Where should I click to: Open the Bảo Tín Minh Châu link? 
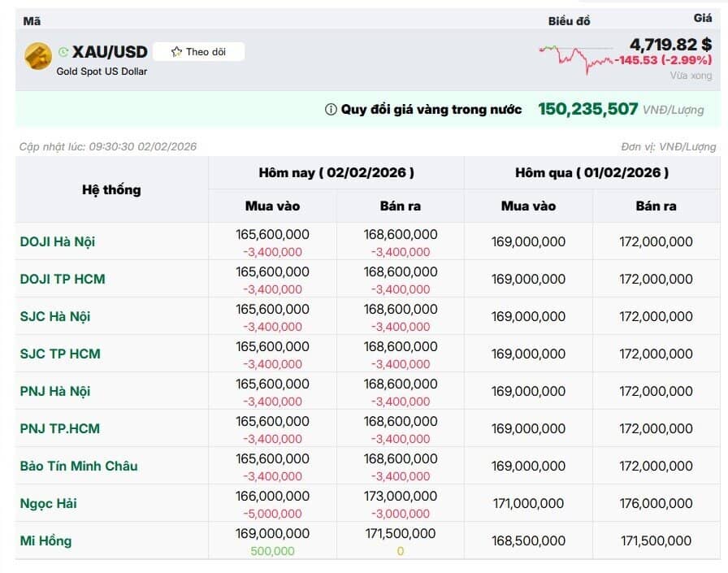pyautogui.click(x=79, y=466)
